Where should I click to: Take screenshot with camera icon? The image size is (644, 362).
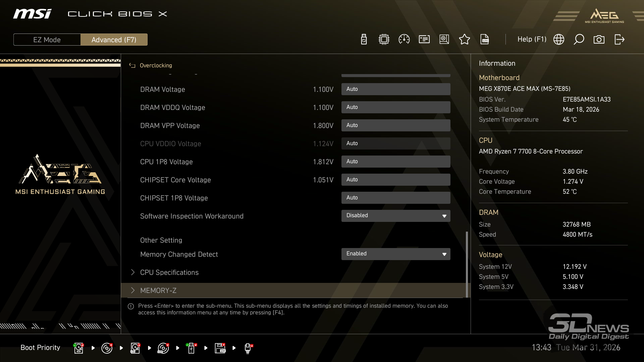point(599,40)
